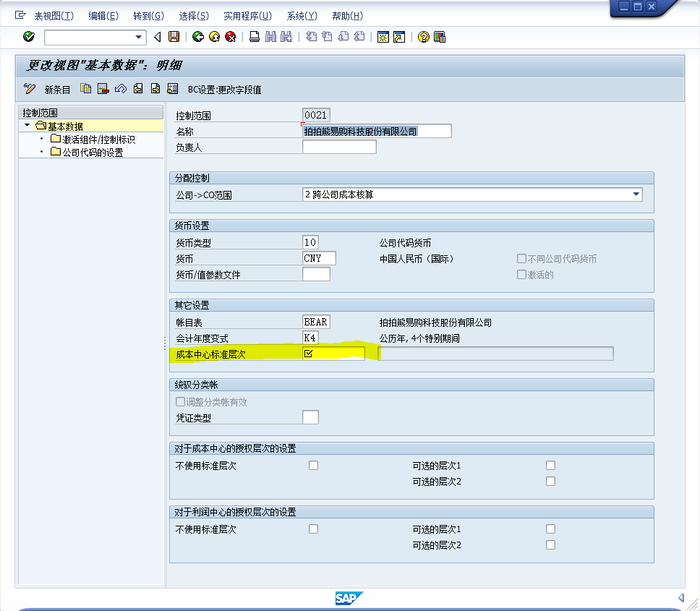Toggle the 调整分类帐有效 checkbox

coord(180,402)
